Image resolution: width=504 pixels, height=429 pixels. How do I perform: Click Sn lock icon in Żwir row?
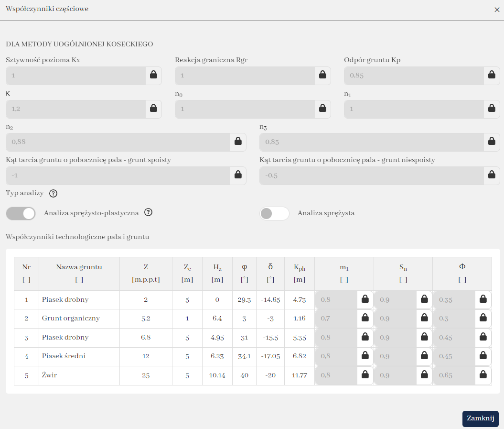[424, 375]
